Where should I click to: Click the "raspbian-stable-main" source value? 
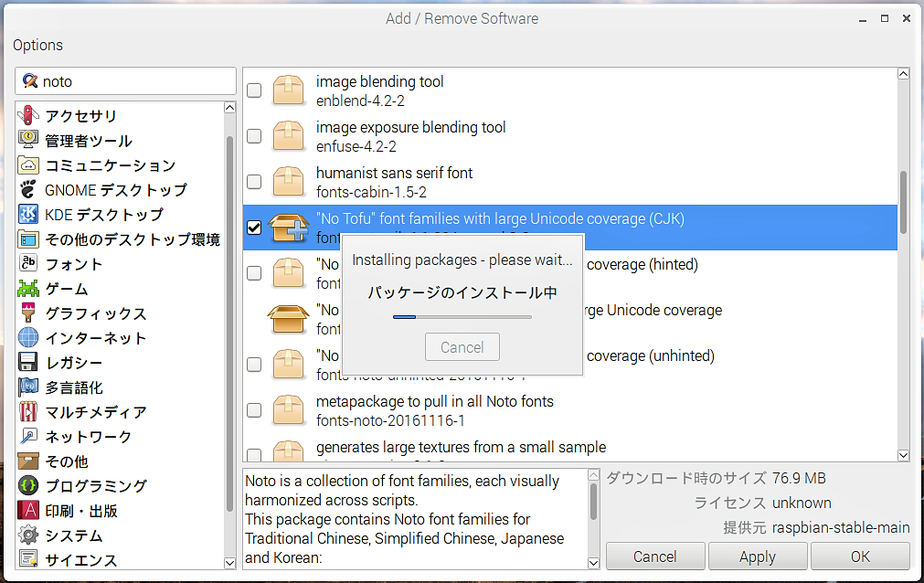(841, 527)
